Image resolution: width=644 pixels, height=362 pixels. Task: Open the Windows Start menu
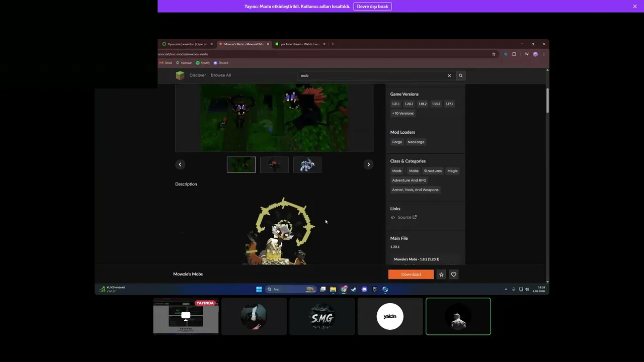tap(259, 289)
